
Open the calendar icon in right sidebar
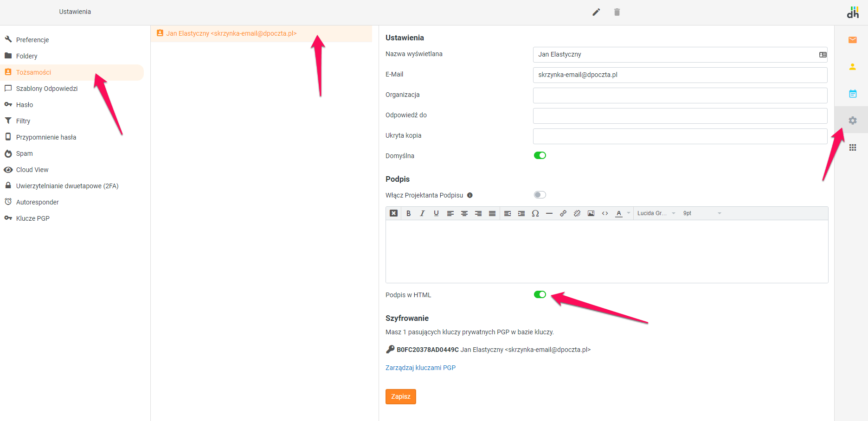[853, 94]
